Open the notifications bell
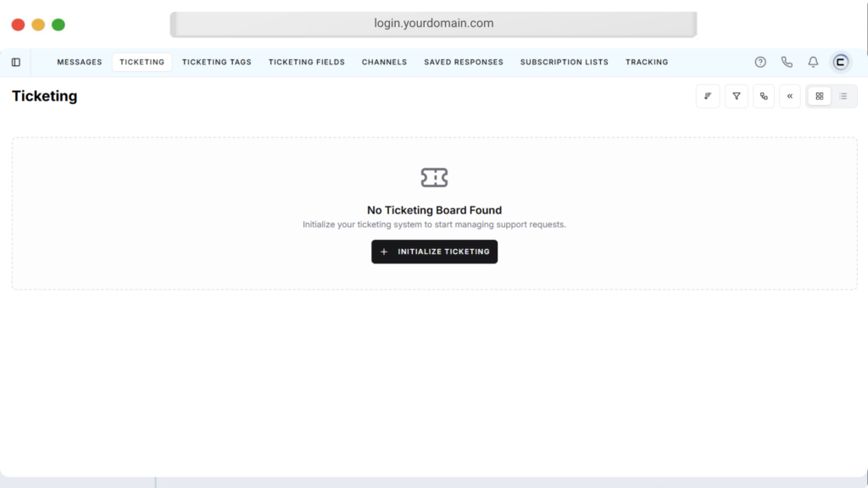 pos(813,62)
